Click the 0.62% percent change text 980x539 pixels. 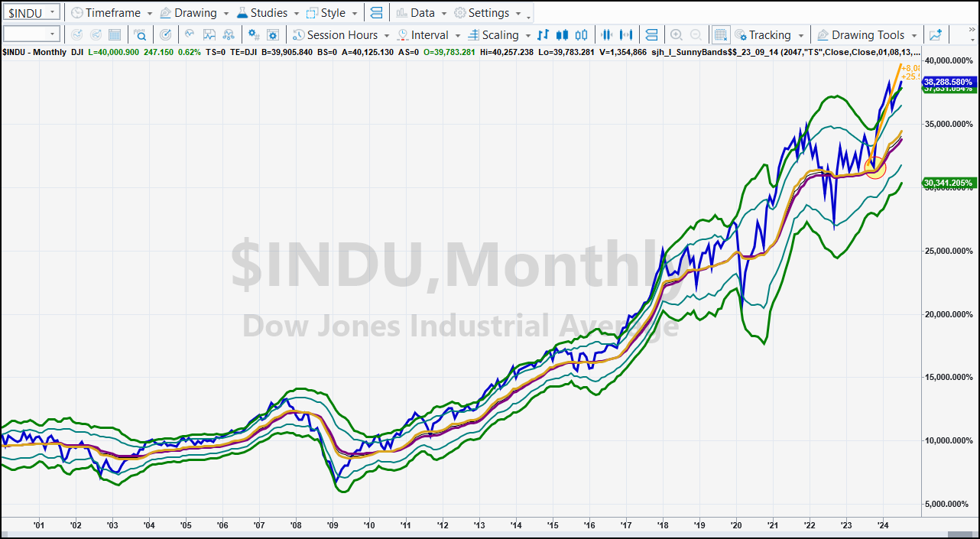click(x=190, y=52)
